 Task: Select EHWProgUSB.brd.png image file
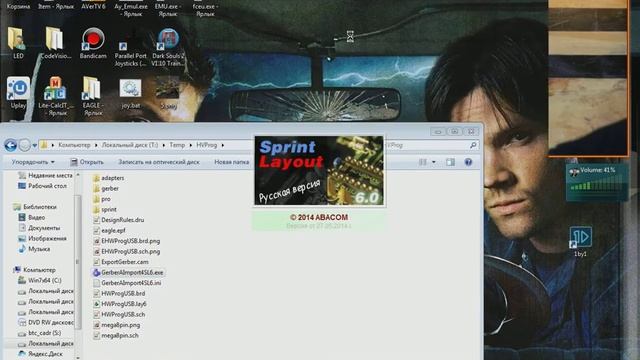[x=127, y=241]
